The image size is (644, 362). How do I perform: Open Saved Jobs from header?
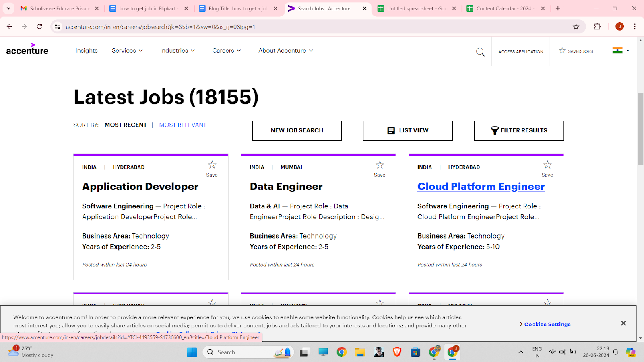pos(576,51)
